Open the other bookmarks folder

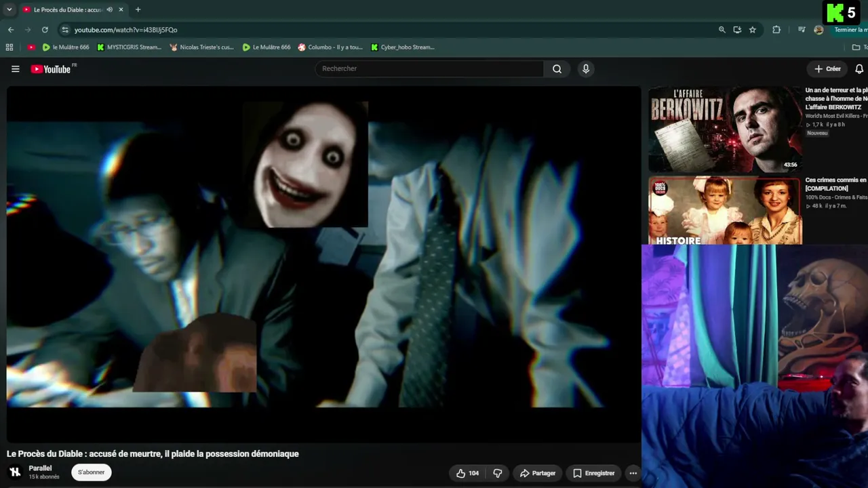(x=859, y=47)
